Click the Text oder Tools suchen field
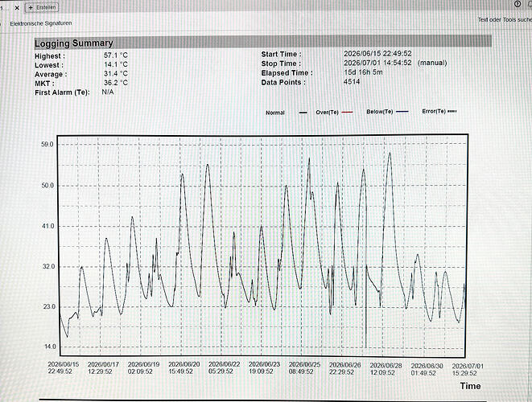The width and height of the screenshot is (532, 402). (x=505, y=19)
